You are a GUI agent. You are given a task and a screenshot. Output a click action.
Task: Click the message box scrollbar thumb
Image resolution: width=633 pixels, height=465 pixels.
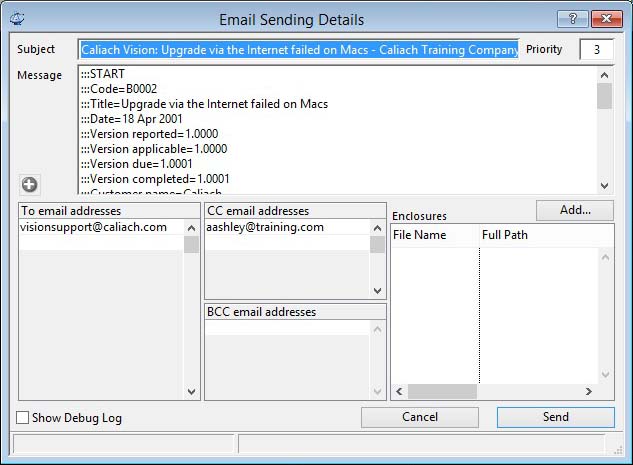(604, 96)
